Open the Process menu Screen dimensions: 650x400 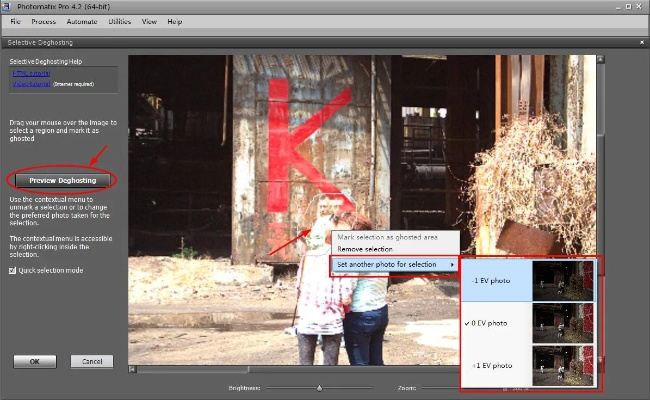(43, 21)
